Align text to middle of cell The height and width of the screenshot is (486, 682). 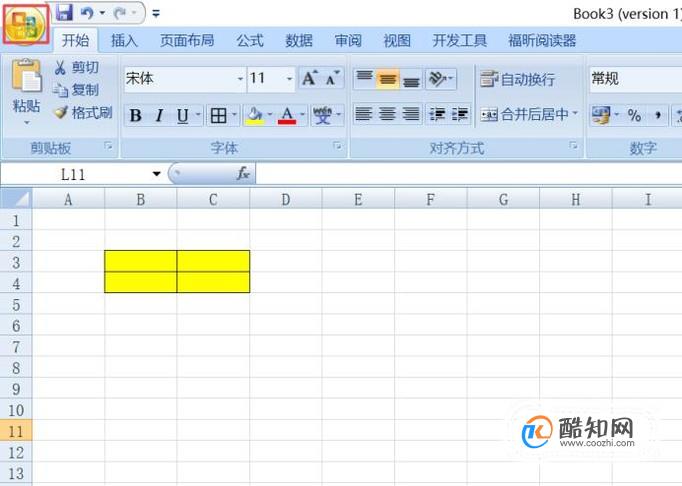388,79
